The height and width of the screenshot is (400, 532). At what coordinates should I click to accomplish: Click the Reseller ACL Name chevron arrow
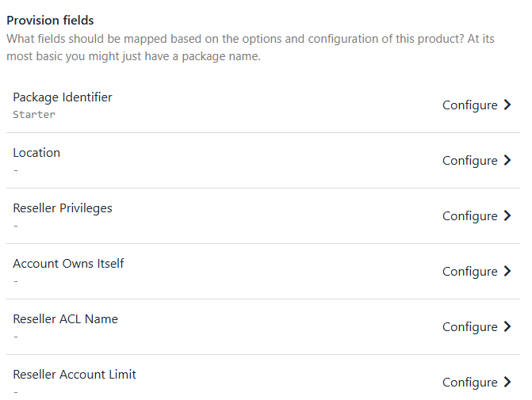pos(507,327)
